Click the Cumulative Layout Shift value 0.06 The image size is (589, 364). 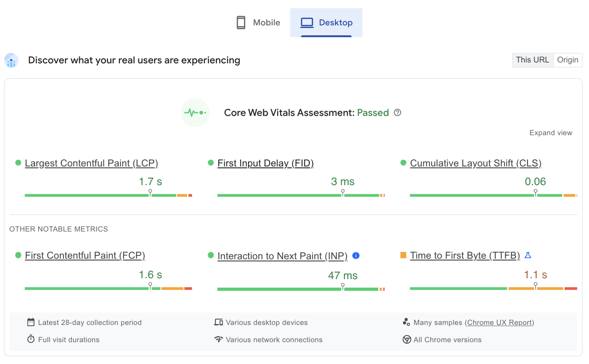535,182
